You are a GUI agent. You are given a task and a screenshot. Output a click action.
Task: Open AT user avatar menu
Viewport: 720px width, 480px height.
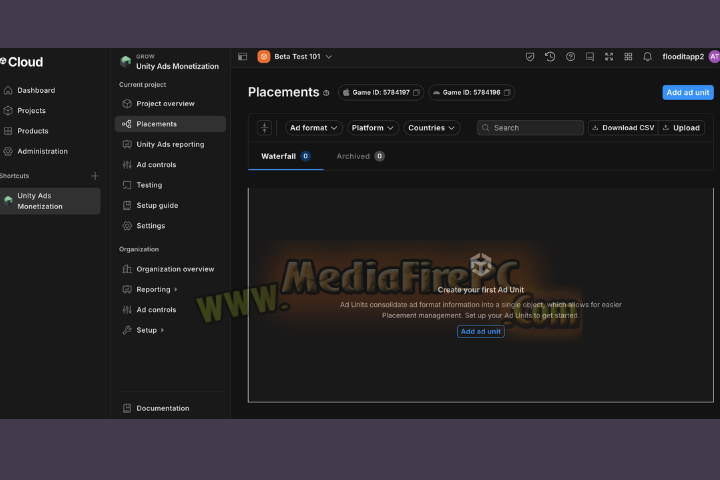coord(714,56)
